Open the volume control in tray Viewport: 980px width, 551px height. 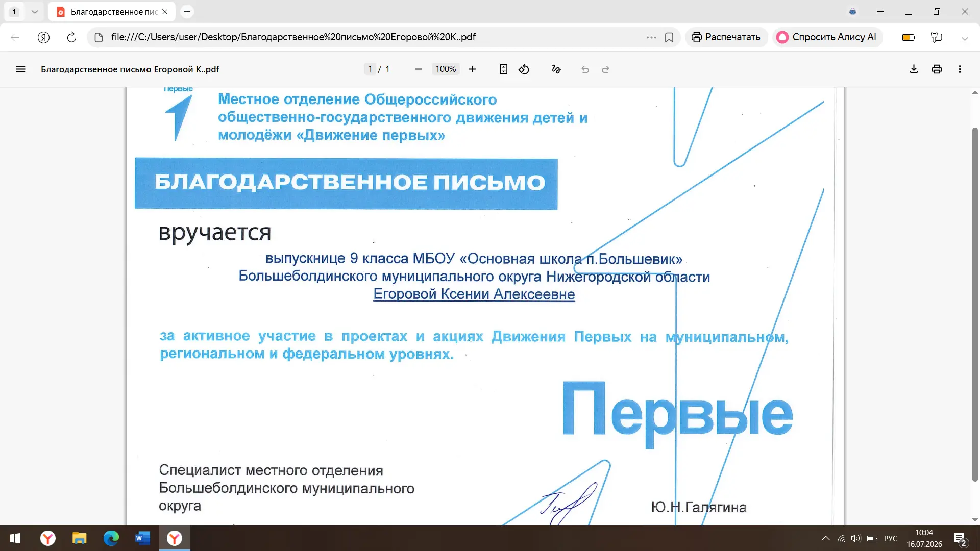coord(856,538)
